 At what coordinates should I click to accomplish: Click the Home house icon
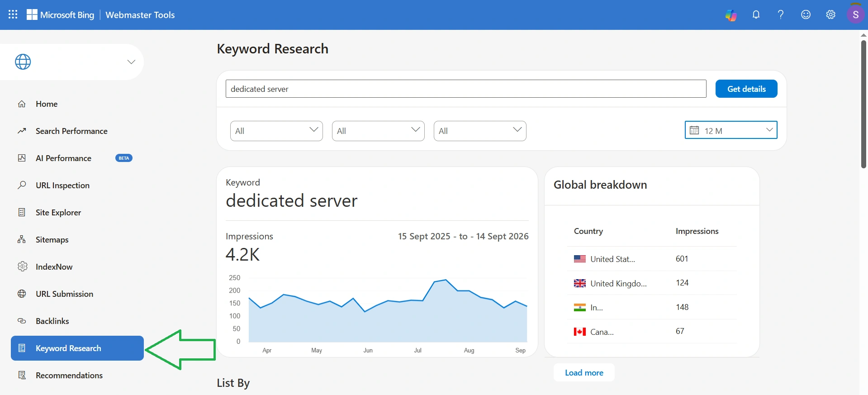tap(22, 104)
